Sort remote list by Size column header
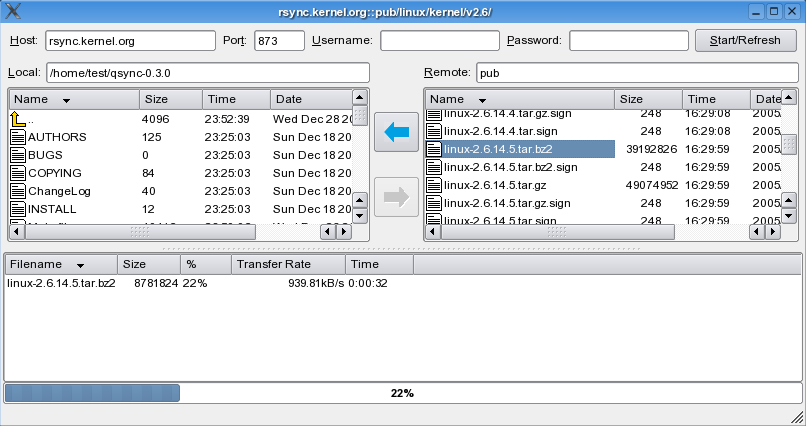Screen dimensions: 806x426 click(x=648, y=99)
